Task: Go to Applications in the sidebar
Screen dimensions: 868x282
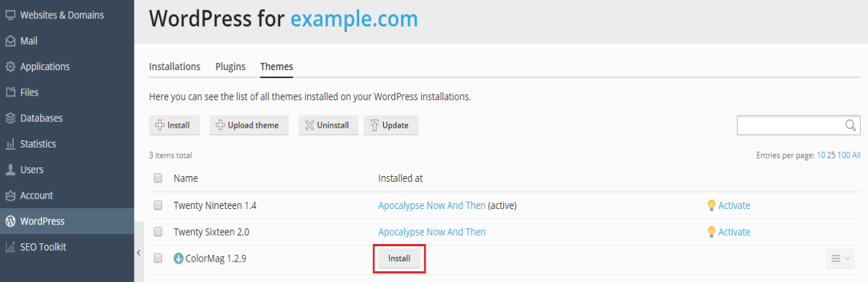Action: 45,67
